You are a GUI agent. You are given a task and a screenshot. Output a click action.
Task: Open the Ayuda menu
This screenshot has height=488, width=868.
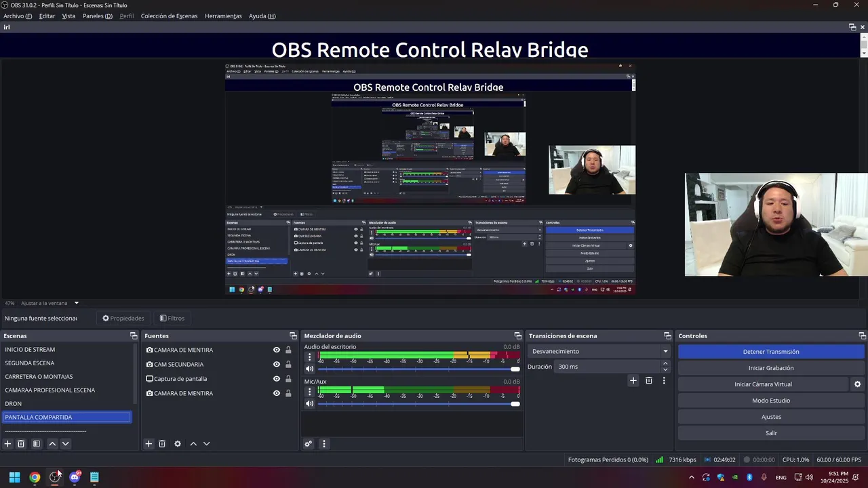[x=262, y=16]
